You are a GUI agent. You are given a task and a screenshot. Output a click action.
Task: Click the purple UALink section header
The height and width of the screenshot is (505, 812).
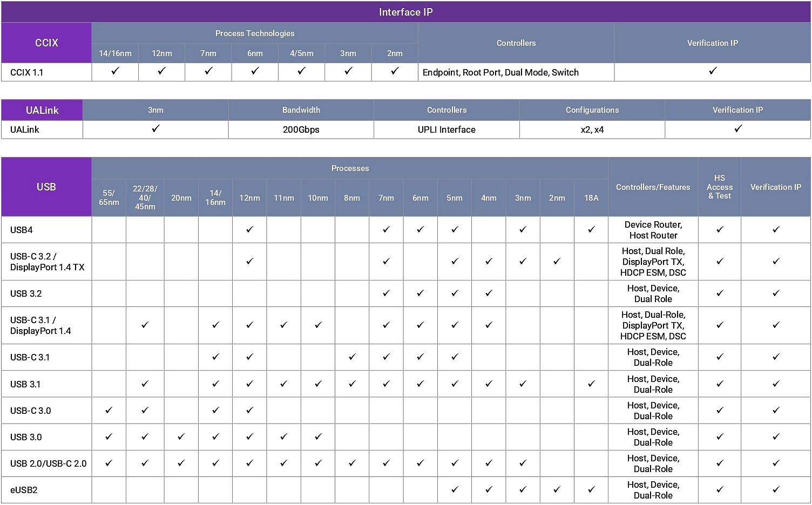click(42, 110)
